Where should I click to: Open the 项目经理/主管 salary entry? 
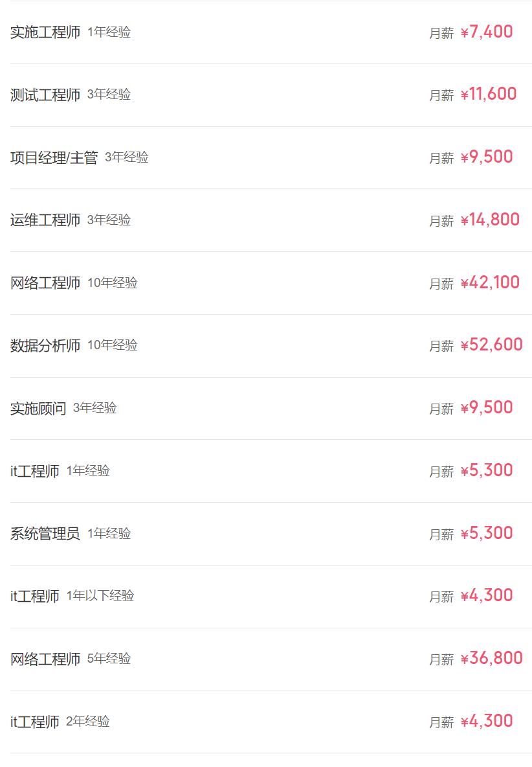[x=54, y=158]
